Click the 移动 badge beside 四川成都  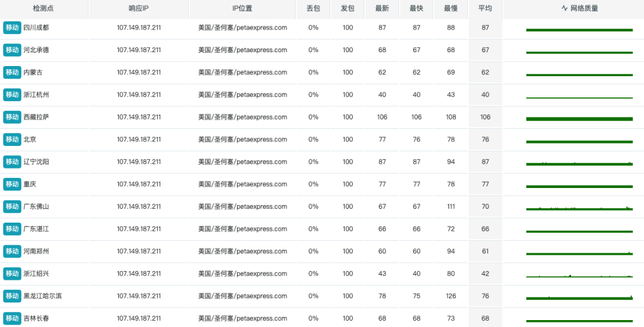click(x=12, y=28)
